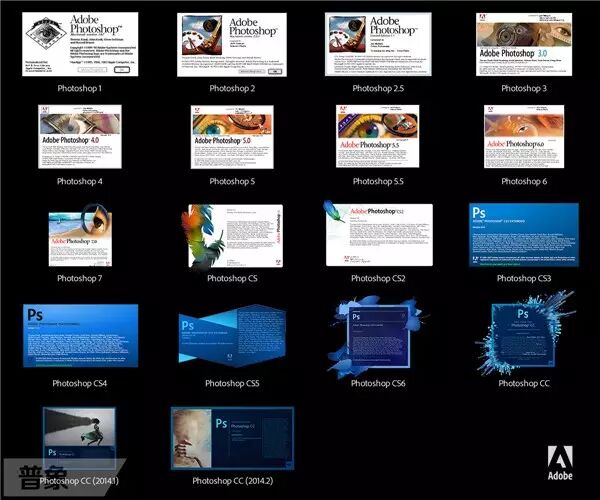Open the Photoshop CC (2014.2) splash thumbnail
The image size is (600, 500).
click(x=232, y=438)
